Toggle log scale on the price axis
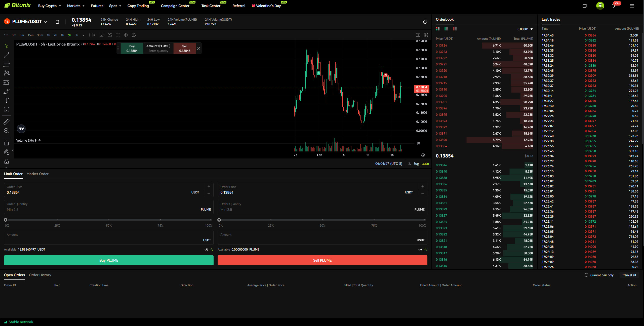 coord(417,164)
